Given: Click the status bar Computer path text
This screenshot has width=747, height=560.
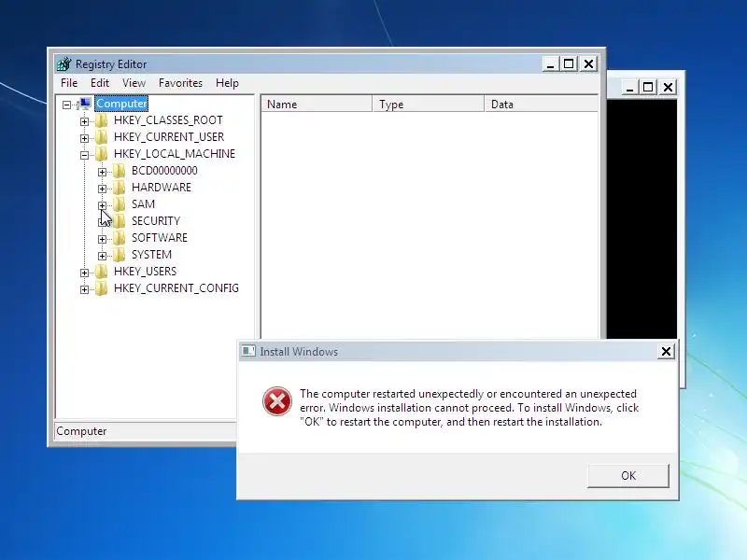Looking at the screenshot, I should click(81, 431).
